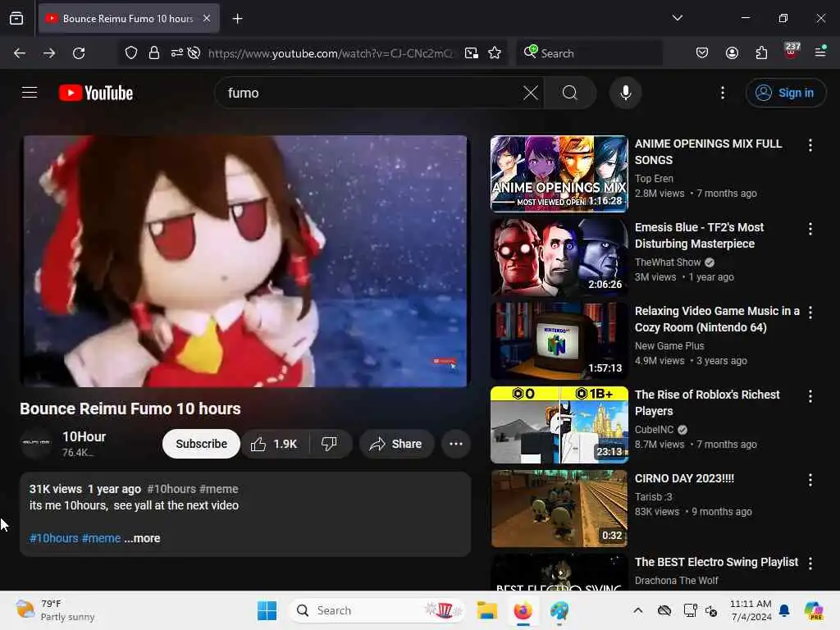Open more actions under the video
840x630 pixels.
pos(456,444)
